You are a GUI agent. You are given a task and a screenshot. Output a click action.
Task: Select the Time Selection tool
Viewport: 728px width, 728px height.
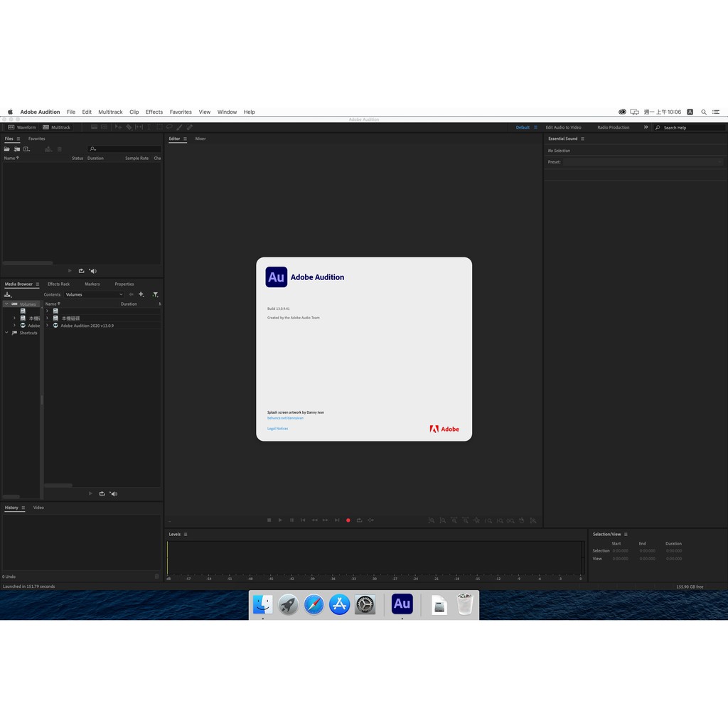149,127
